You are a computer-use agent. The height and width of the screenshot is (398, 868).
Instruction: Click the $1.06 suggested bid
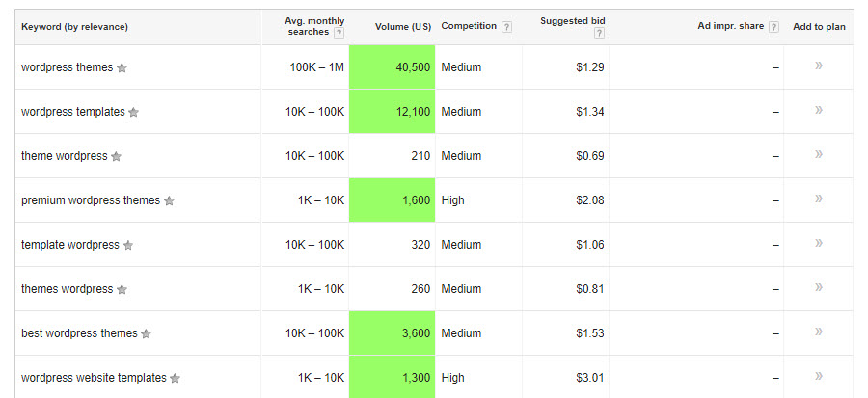(x=589, y=245)
